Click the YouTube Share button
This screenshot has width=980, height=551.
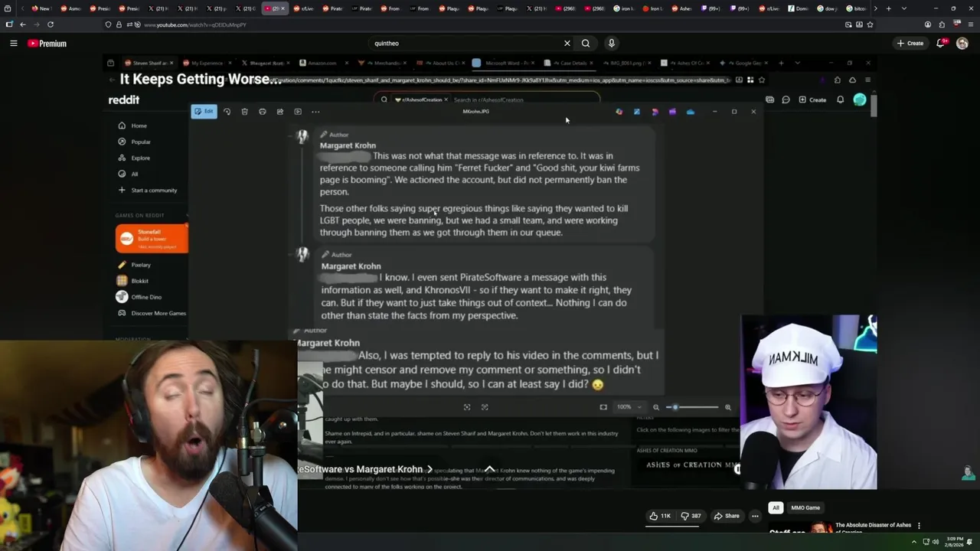(x=727, y=516)
